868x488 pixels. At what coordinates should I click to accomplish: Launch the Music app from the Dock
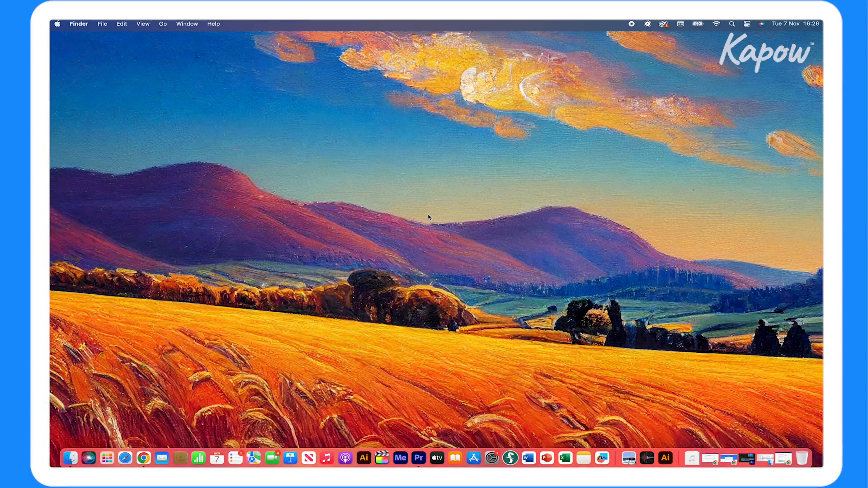point(327,458)
